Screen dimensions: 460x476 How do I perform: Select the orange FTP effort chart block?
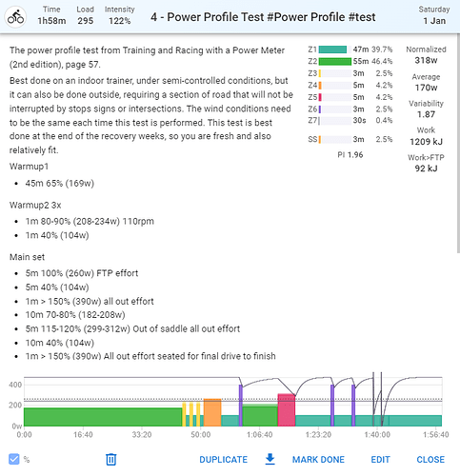coord(212,412)
